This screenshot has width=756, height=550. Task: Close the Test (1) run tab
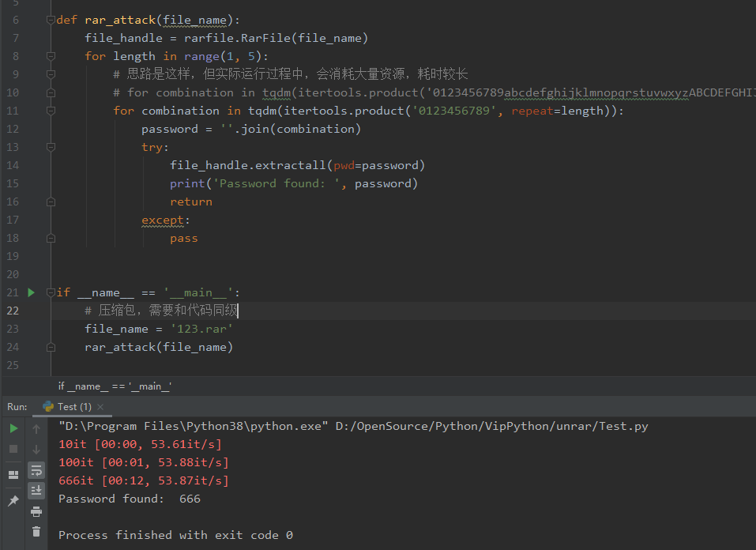(100, 406)
